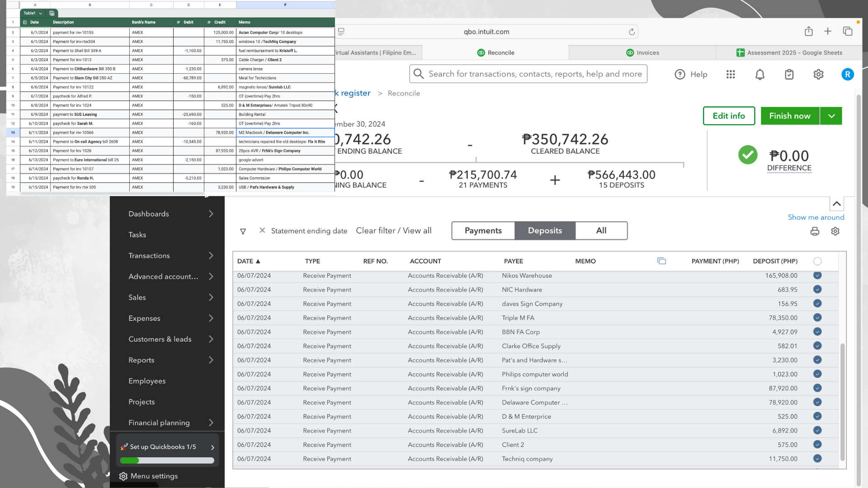Open the apps grid launcher icon
The width and height of the screenshot is (868, 488).
[x=731, y=75]
